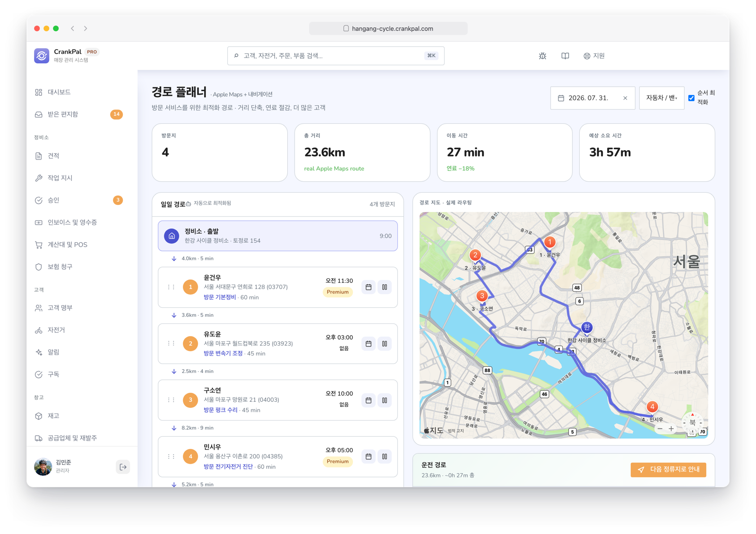This screenshot has width=756, height=534.
Task: Open the date field 2026. 07. 31.
Action: [593, 98]
